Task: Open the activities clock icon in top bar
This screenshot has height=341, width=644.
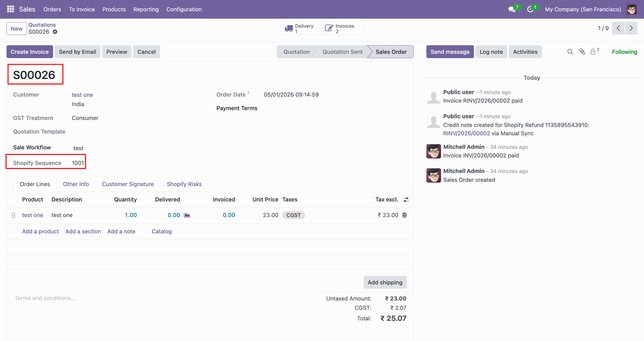Action: [530, 9]
